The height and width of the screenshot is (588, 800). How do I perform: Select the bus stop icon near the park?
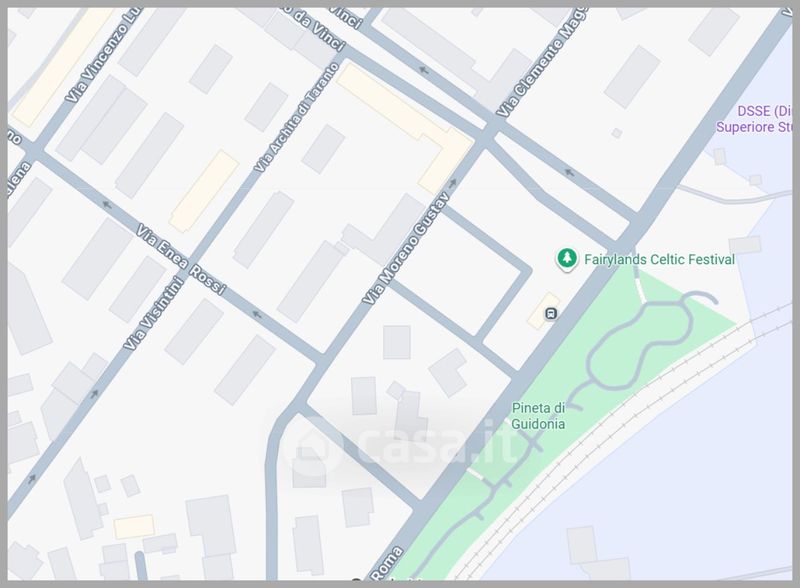coord(551,313)
